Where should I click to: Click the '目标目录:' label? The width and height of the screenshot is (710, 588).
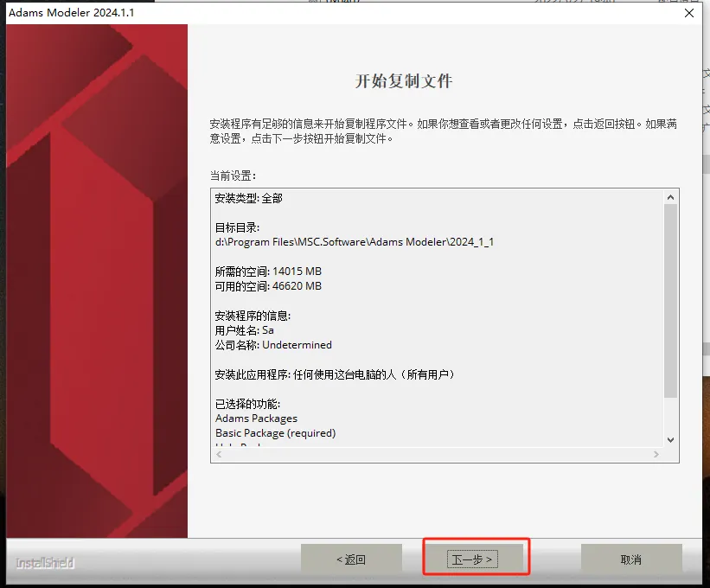click(237, 227)
